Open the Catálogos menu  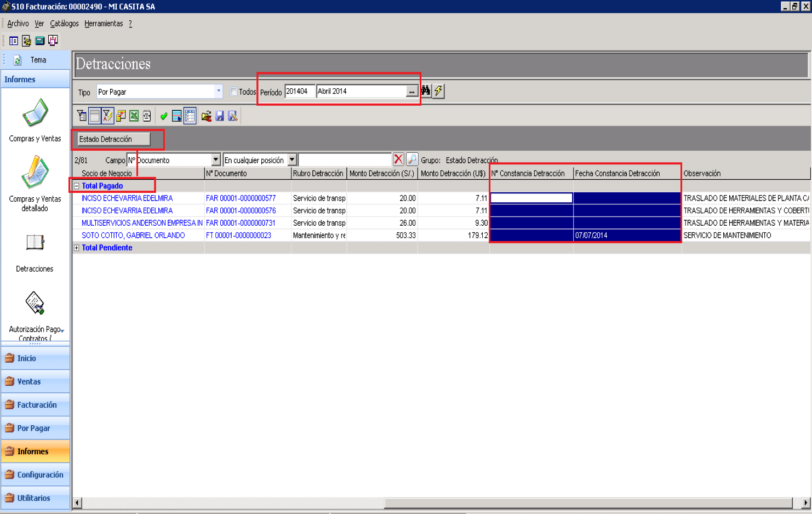(x=64, y=24)
